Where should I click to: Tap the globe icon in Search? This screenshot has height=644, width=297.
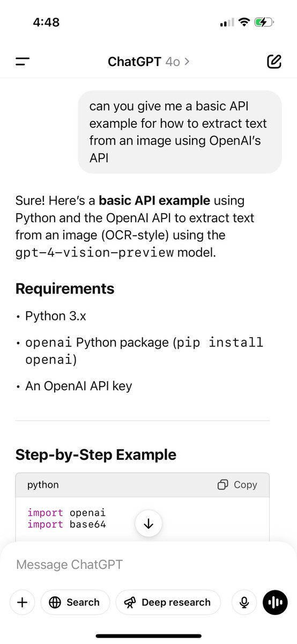(x=55, y=602)
